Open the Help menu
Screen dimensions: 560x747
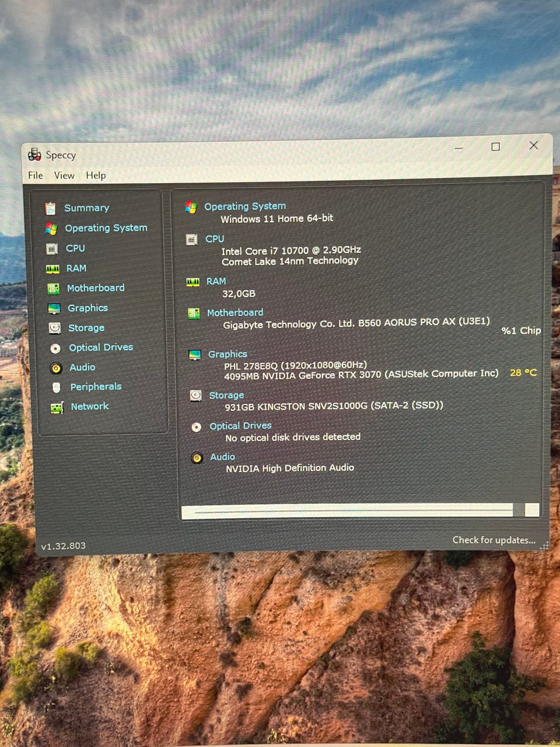[x=96, y=176]
